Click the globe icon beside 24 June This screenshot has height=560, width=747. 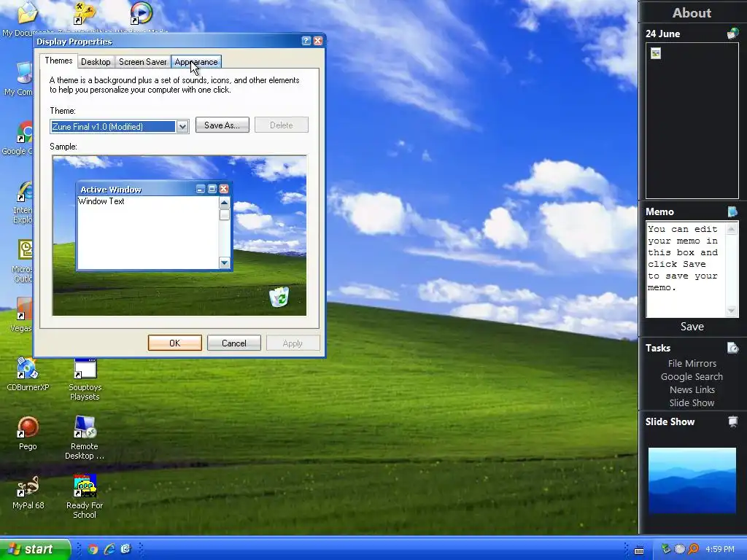[732, 34]
